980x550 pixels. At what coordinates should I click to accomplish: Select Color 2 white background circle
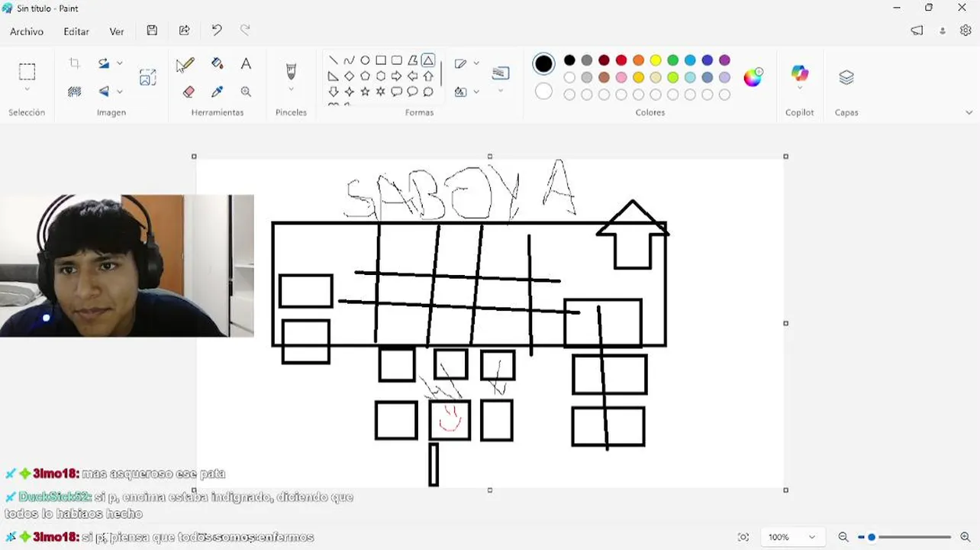pyautogui.click(x=543, y=92)
